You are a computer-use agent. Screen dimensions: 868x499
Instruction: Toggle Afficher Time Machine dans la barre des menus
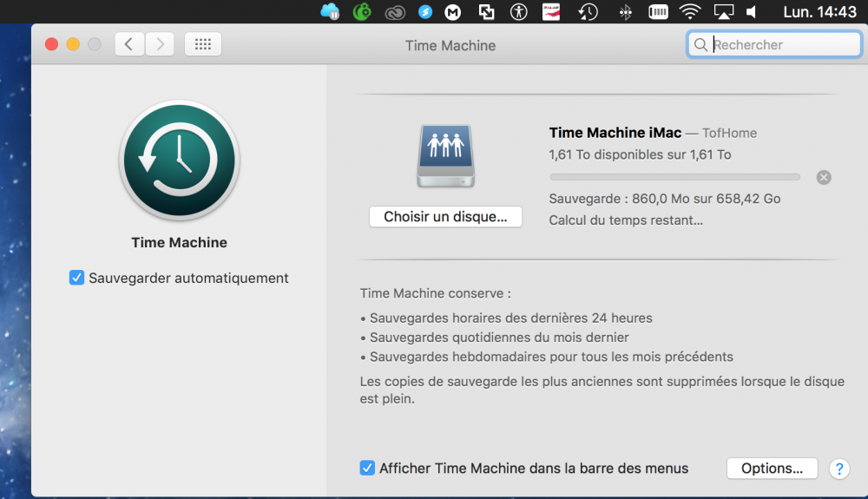pyautogui.click(x=367, y=468)
